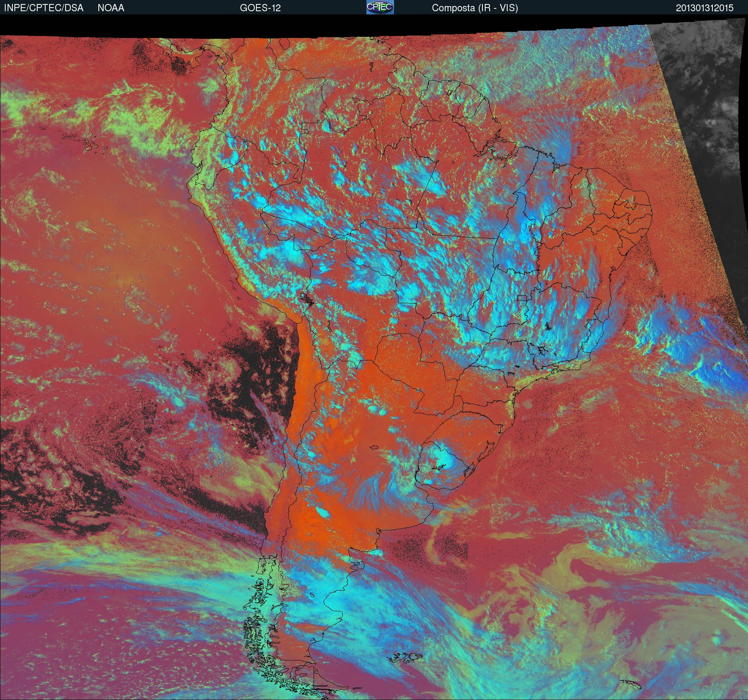Click the Composta (IR - VIS) title
Viewport: 748px width, 700px height.
475,8
